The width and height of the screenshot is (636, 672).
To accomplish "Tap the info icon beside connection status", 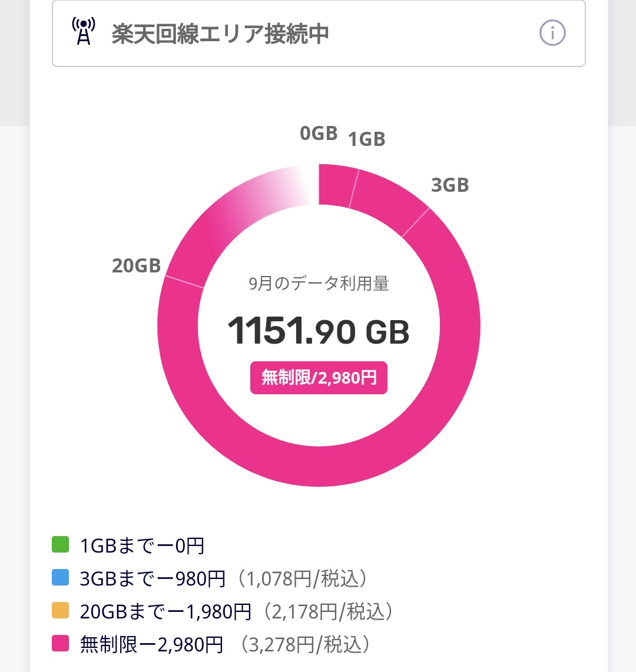I will click(552, 33).
